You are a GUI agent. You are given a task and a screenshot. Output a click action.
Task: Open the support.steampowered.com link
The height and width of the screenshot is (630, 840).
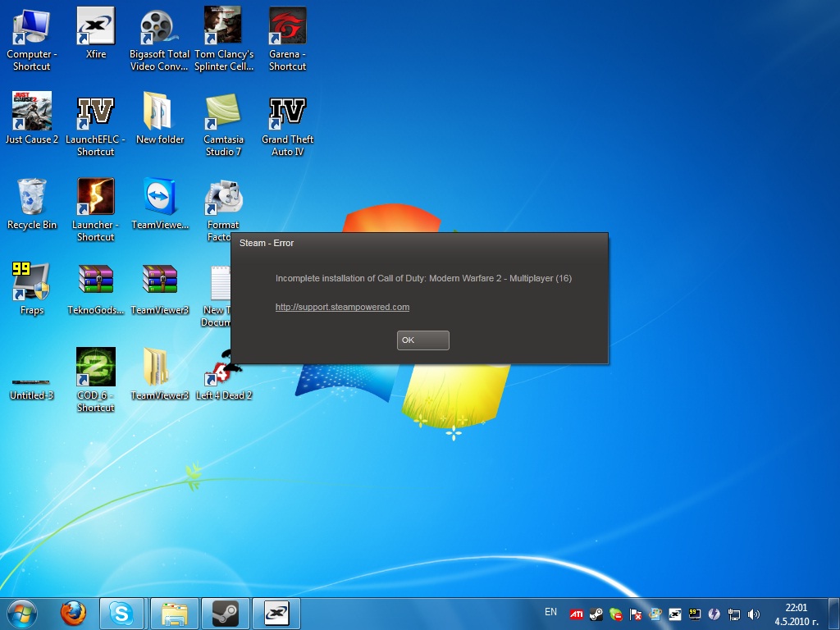point(342,307)
